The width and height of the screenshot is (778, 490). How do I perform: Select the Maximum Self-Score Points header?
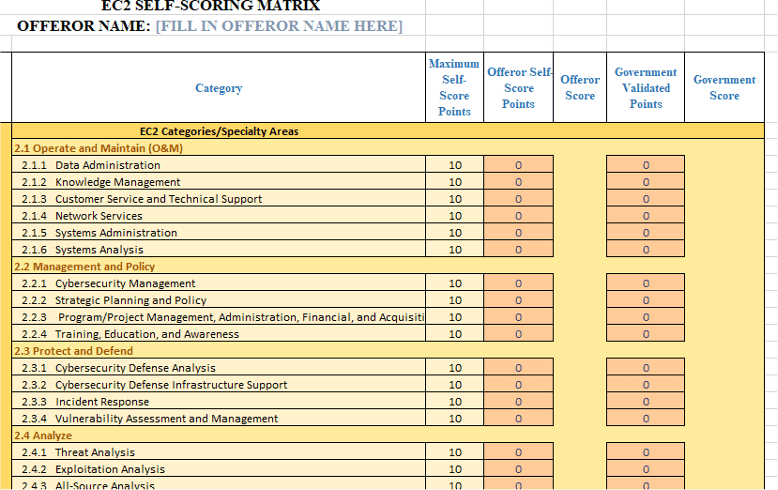point(454,88)
